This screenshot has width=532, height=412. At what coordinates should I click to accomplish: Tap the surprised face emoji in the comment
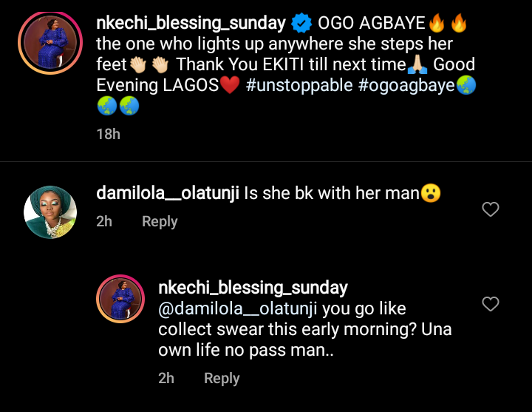point(431,195)
